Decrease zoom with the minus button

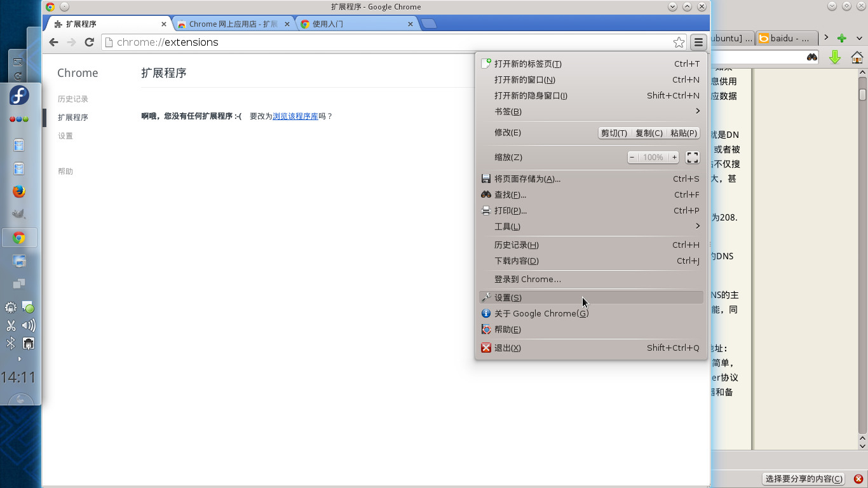click(x=632, y=157)
